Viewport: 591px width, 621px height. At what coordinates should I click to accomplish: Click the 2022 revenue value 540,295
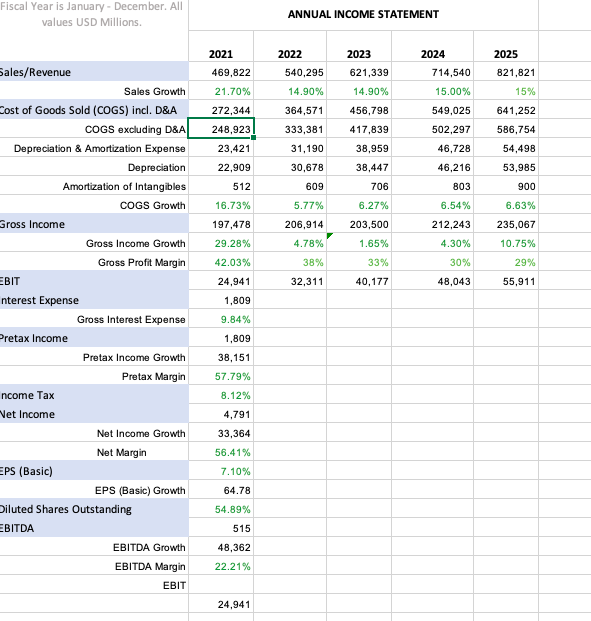tap(290, 72)
